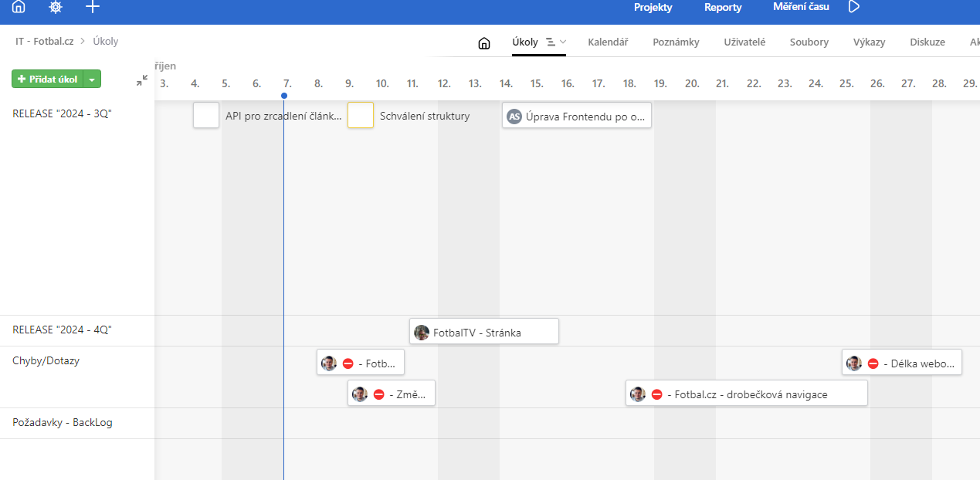
Task: Open the - Změ... task card
Action: click(392, 394)
